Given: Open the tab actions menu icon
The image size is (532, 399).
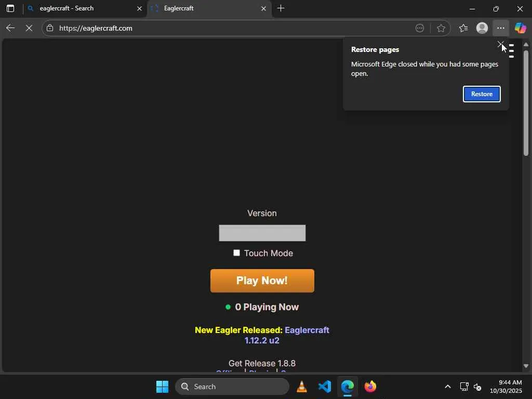Looking at the screenshot, I should pos(10,8).
